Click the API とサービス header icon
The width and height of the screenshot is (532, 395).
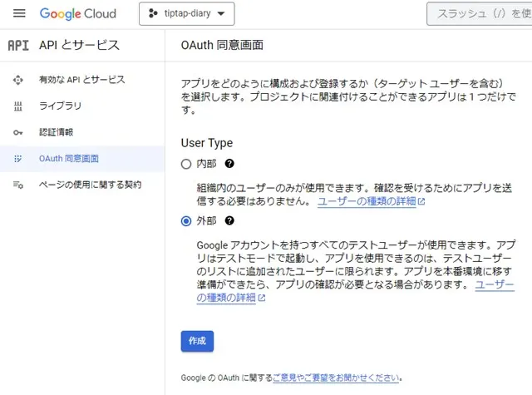[18, 45]
